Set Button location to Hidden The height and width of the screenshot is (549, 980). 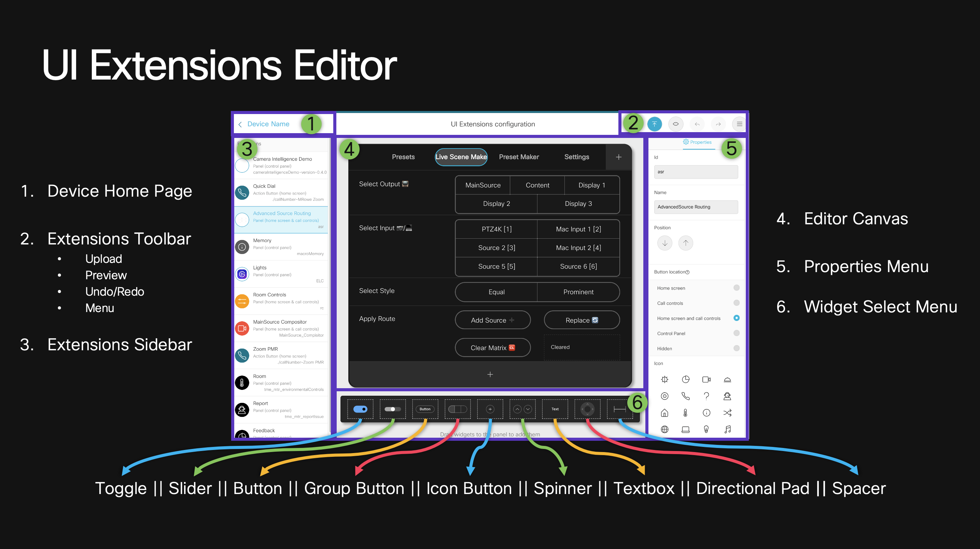[737, 348]
